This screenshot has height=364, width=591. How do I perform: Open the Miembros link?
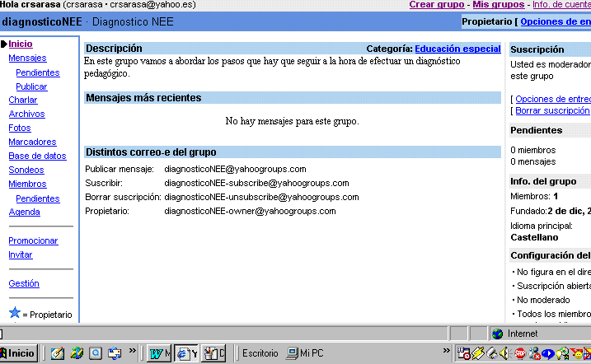coord(27,184)
